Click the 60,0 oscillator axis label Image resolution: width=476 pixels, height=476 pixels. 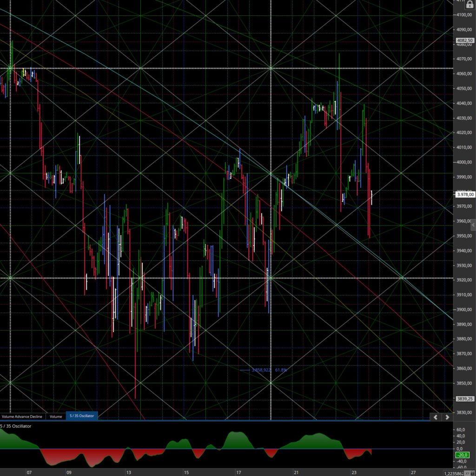click(x=461, y=430)
